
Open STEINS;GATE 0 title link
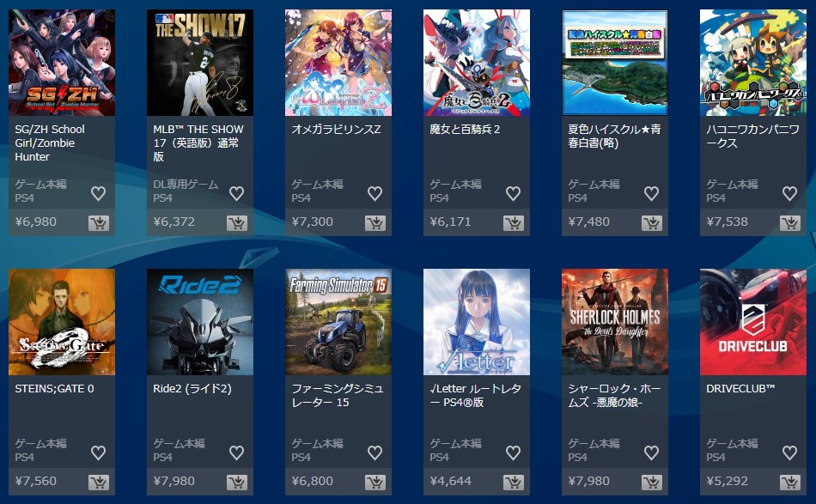click(x=55, y=389)
